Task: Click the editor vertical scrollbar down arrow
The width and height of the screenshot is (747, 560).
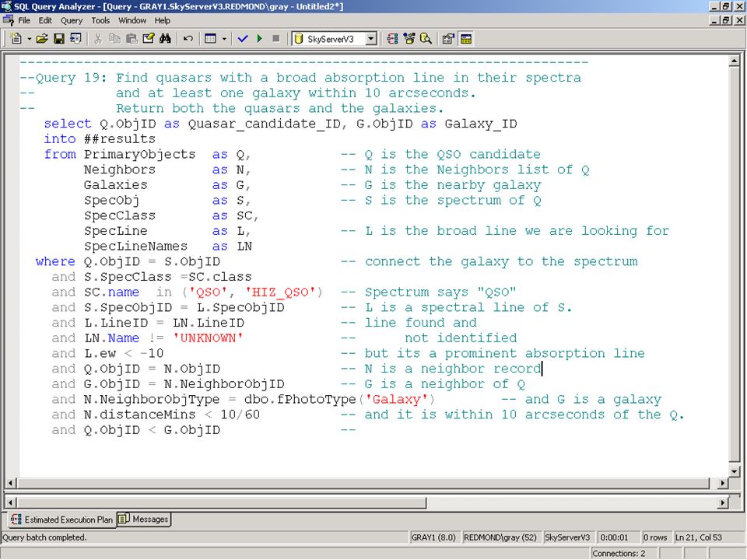Action: [734, 471]
